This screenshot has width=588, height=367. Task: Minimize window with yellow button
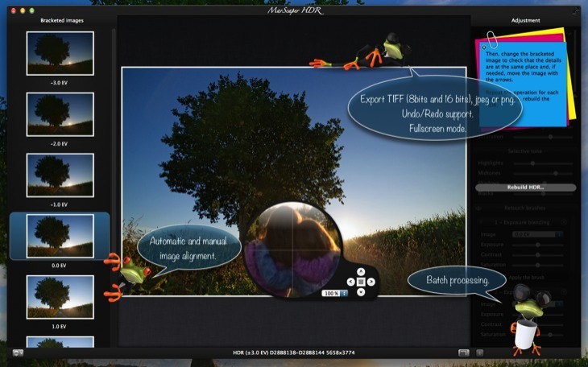point(23,11)
